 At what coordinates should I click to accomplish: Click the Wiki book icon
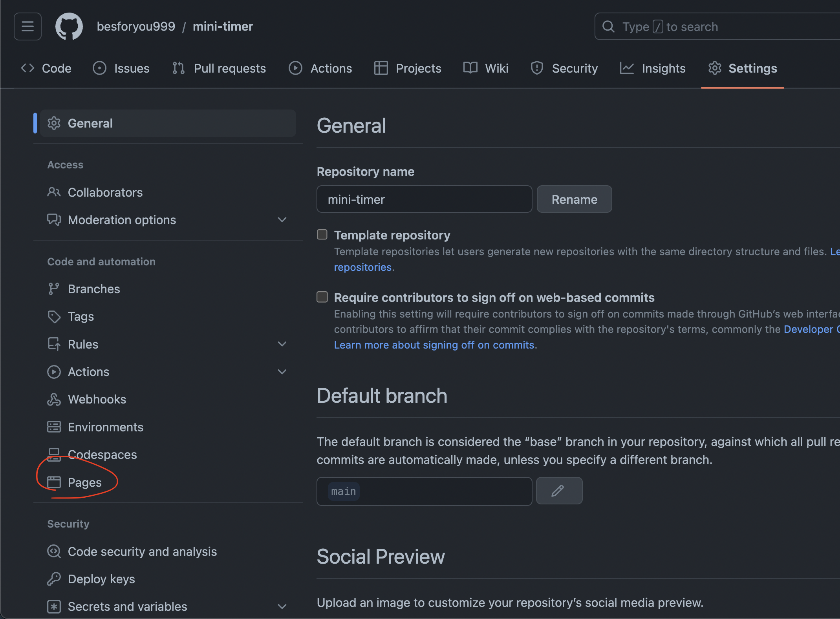click(x=470, y=68)
